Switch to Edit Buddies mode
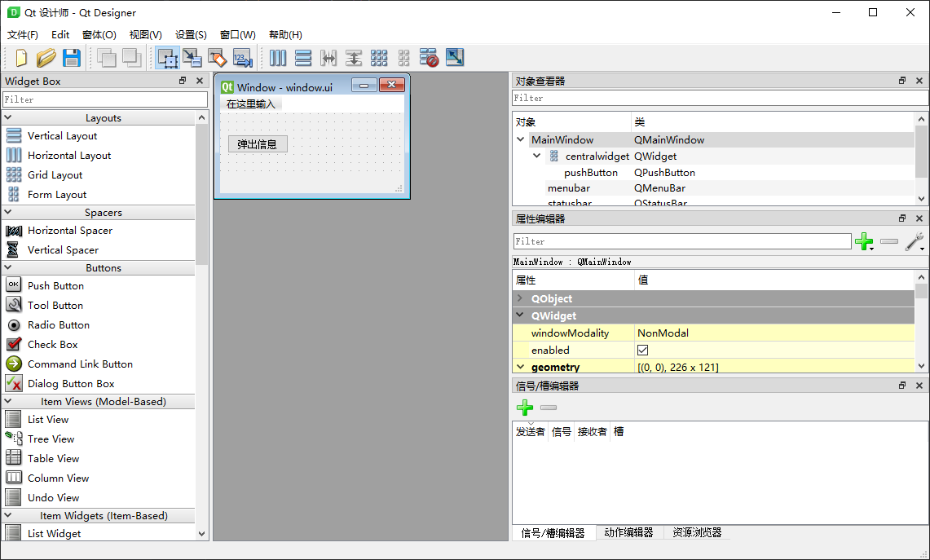Viewport: 930px width, 560px height. pos(217,58)
